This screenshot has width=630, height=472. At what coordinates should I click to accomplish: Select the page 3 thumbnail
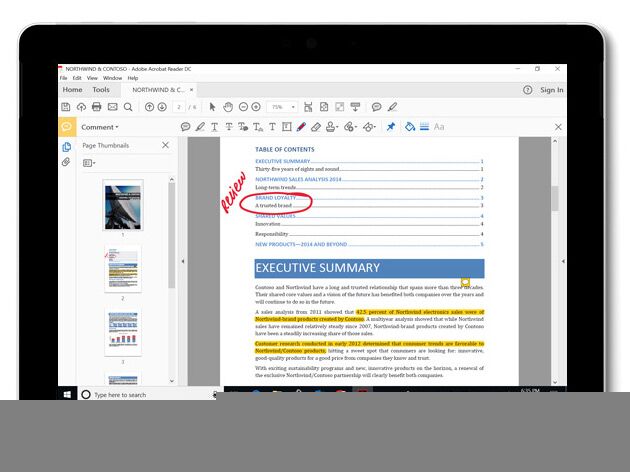click(123, 333)
